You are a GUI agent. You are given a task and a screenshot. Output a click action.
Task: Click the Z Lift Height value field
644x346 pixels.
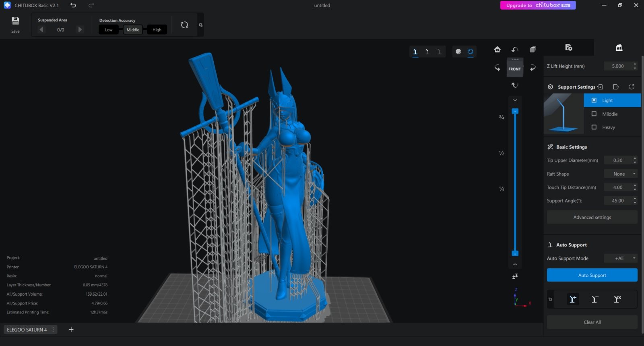coord(618,66)
